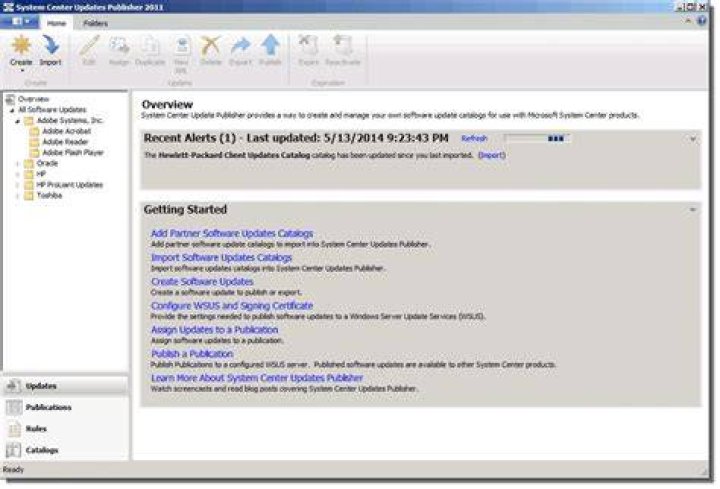Expand the Toshiba folder node
720x489 pixels.
(x=17, y=196)
